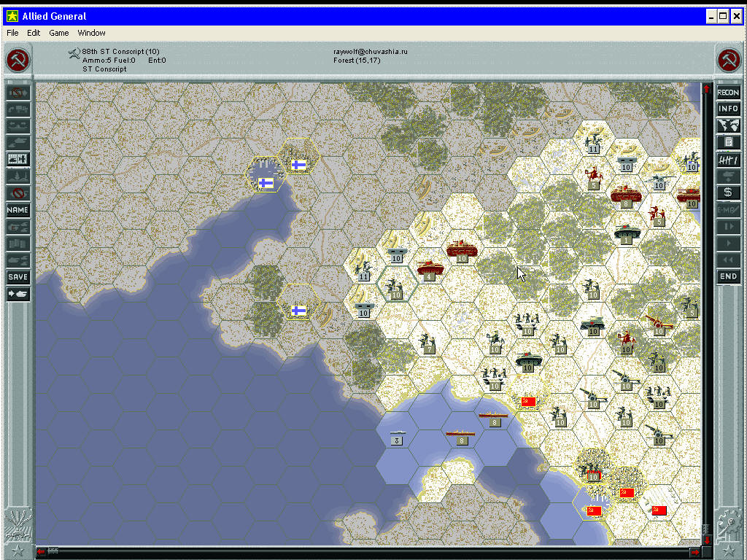The width and height of the screenshot is (747, 560).
Task: Select the red tank with strength 8
Action: [x=626, y=196]
